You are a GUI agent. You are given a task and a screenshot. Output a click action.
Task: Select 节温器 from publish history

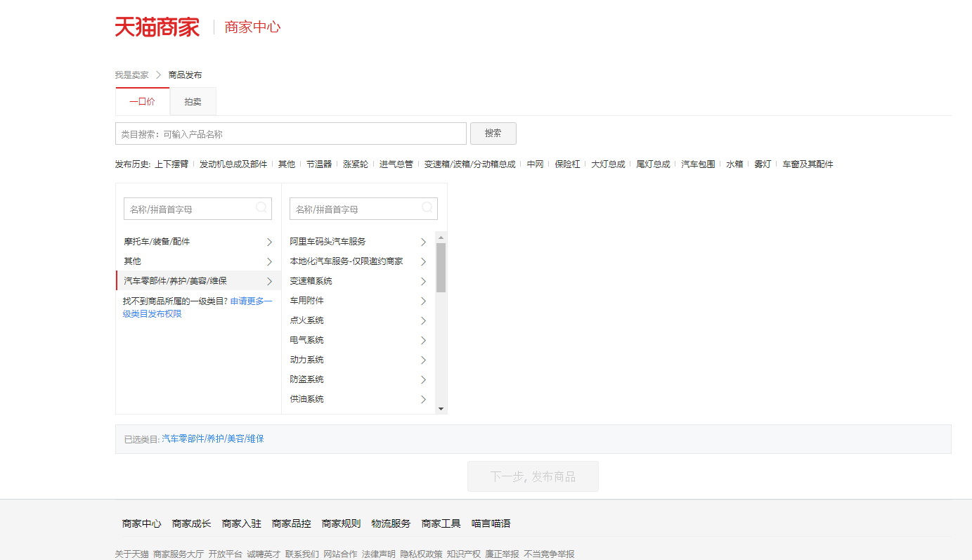pyautogui.click(x=319, y=164)
